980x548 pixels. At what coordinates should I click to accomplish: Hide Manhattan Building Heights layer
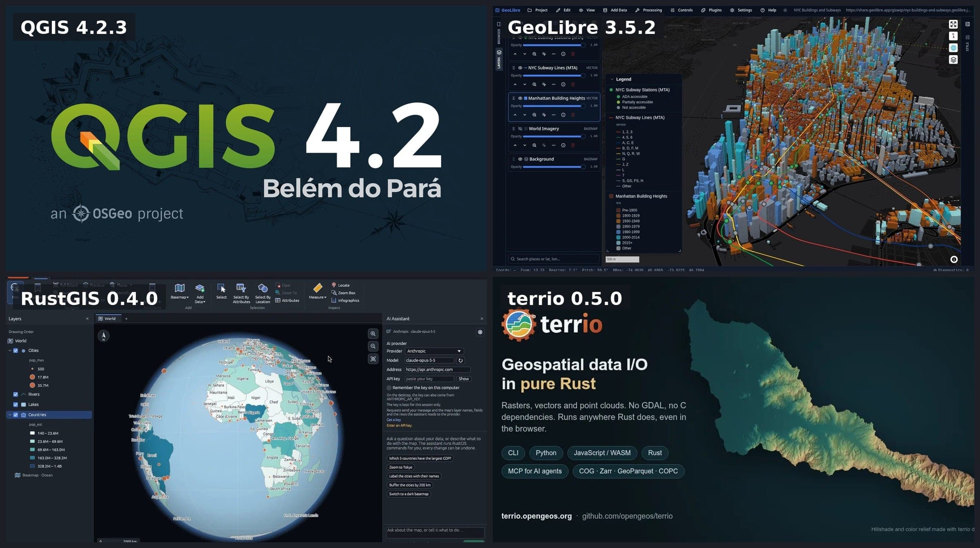[520, 98]
